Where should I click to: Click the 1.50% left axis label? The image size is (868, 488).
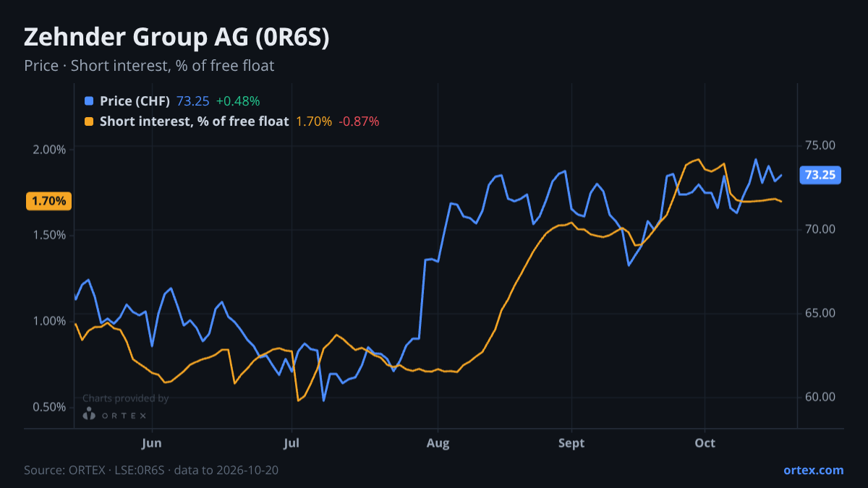[51, 236]
